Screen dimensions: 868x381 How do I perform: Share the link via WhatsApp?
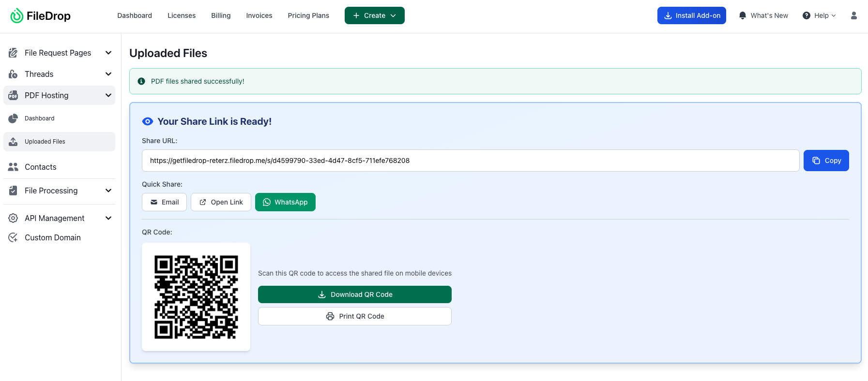(285, 202)
